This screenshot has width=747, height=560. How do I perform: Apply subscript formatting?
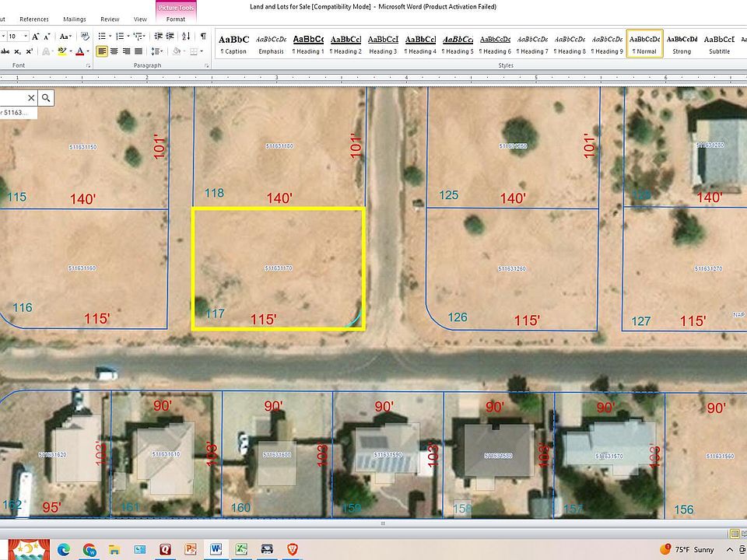tap(18, 51)
